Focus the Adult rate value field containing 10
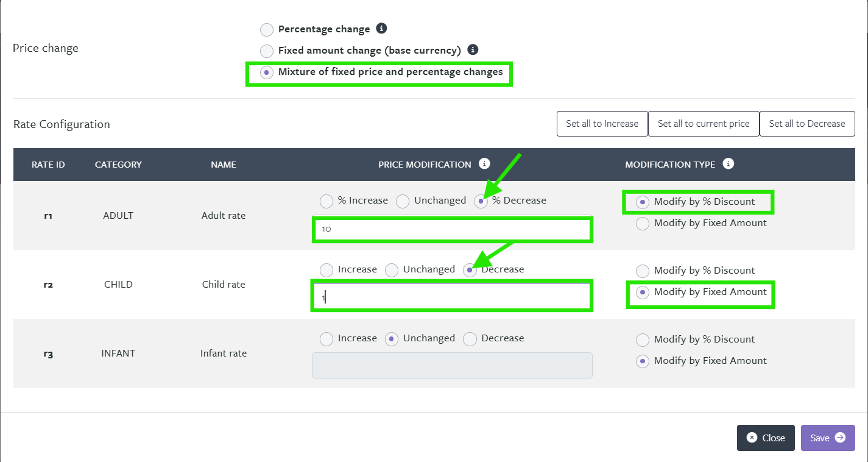This screenshot has height=462, width=868. (452, 229)
